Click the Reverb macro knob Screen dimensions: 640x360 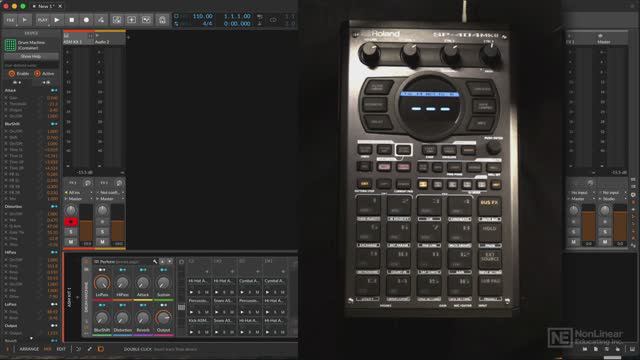(143, 318)
